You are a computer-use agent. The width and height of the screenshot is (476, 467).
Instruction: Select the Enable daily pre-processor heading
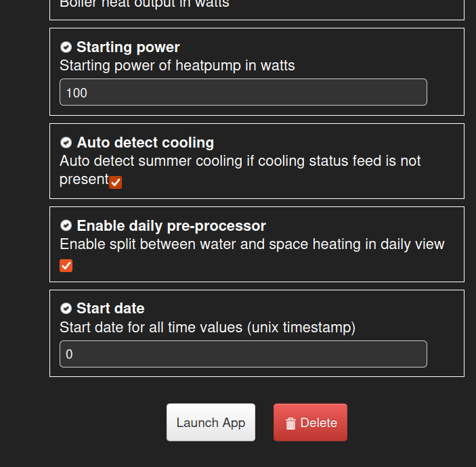[x=171, y=226]
